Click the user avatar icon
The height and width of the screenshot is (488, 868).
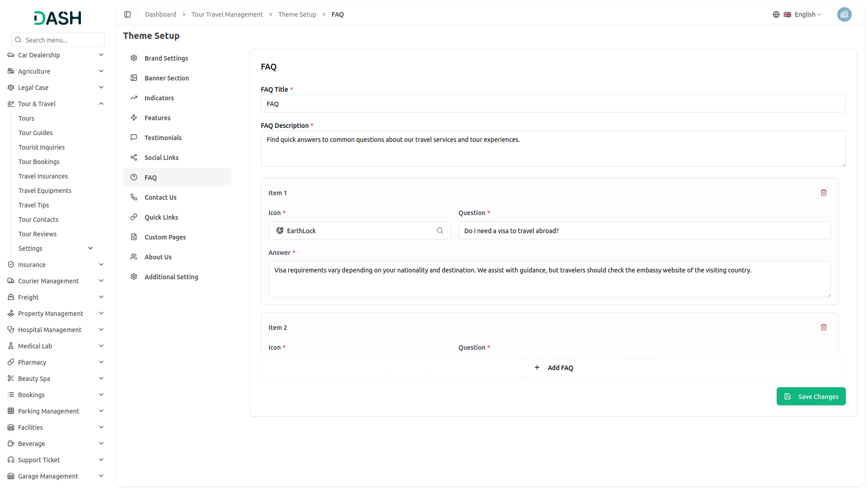pyautogui.click(x=844, y=14)
